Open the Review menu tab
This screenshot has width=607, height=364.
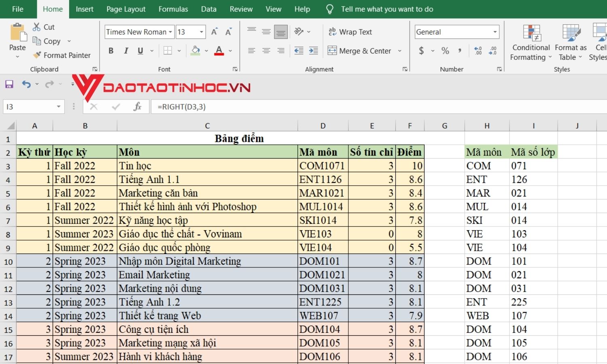(x=241, y=9)
